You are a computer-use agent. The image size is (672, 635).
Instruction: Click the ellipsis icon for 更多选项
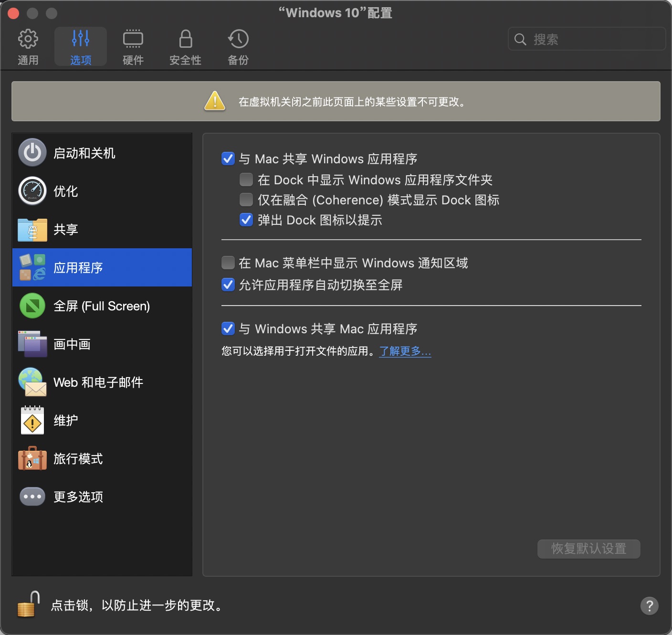click(32, 497)
